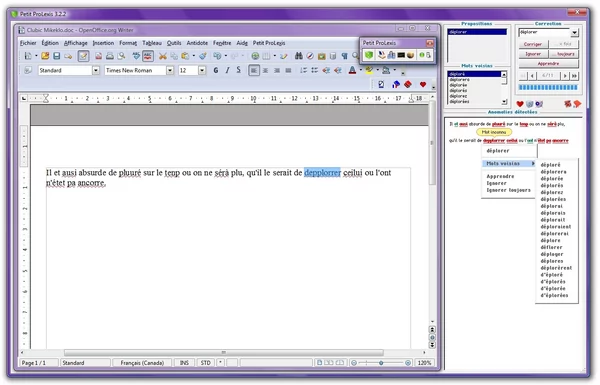The width and height of the screenshot is (600, 385).
Task: Open Table icon dropdown arrow
Action: pos(274,56)
